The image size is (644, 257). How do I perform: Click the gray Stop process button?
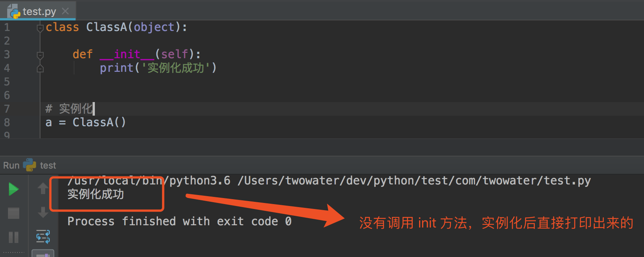[x=14, y=213]
